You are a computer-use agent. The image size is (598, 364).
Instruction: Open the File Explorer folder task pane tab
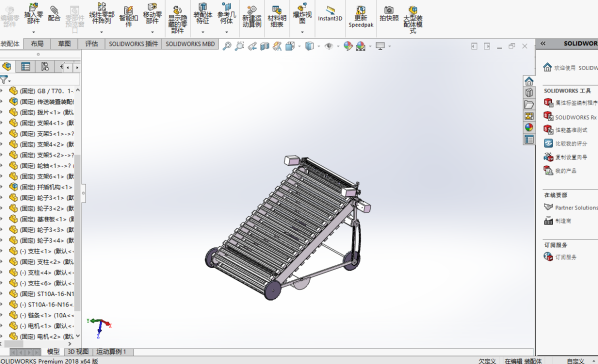[529, 104]
